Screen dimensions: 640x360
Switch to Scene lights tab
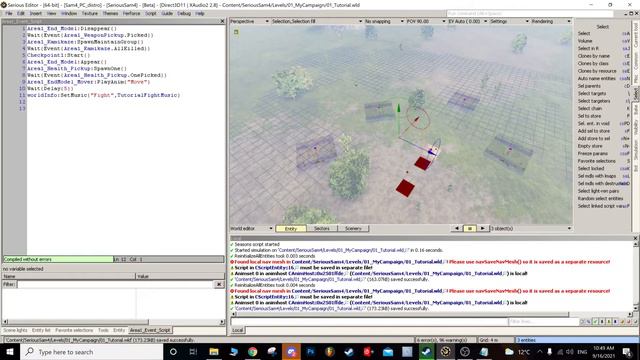pyautogui.click(x=15, y=330)
